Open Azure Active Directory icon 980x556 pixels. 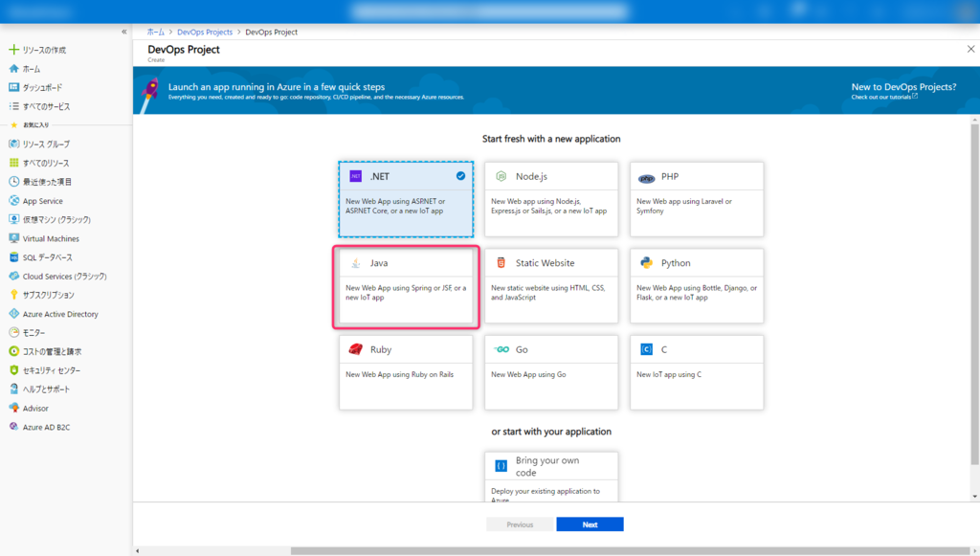tap(13, 314)
